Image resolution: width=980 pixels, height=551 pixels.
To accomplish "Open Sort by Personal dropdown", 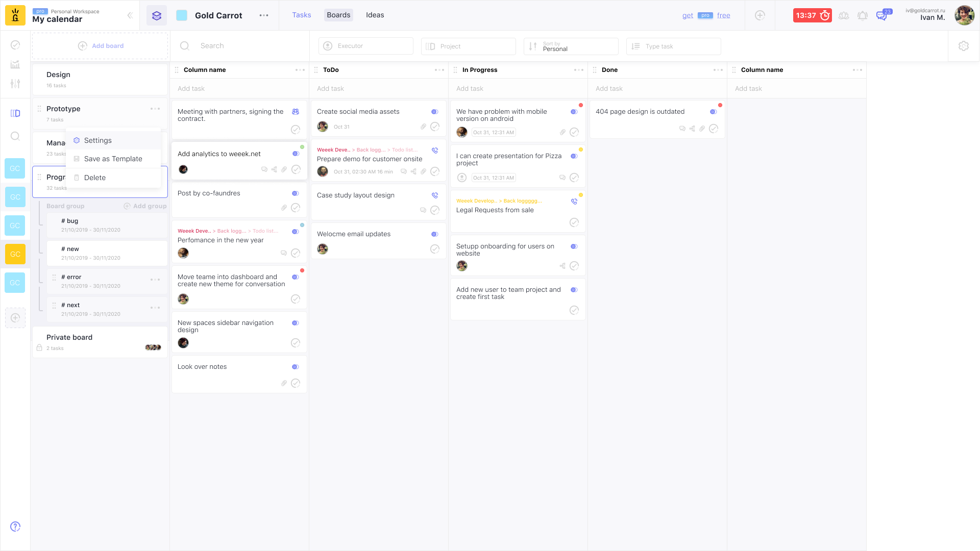I will [571, 46].
